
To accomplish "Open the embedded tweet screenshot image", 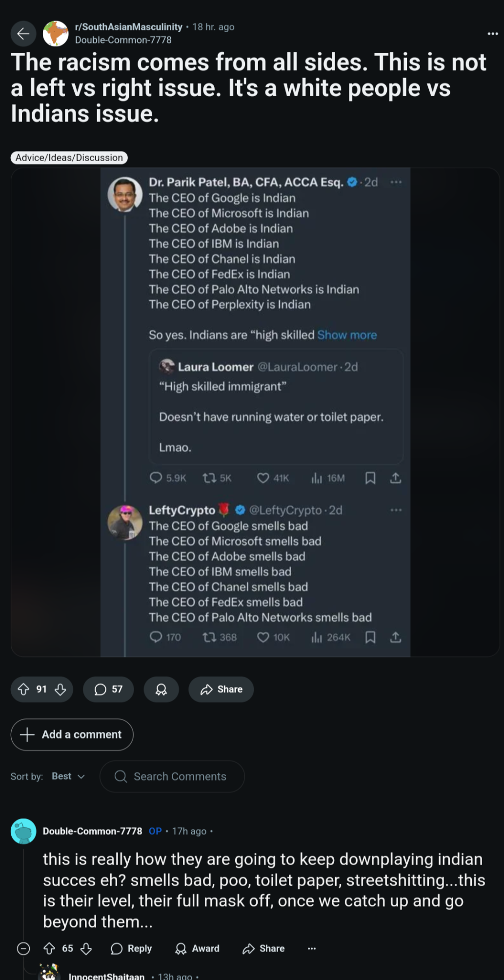I will click(255, 412).
